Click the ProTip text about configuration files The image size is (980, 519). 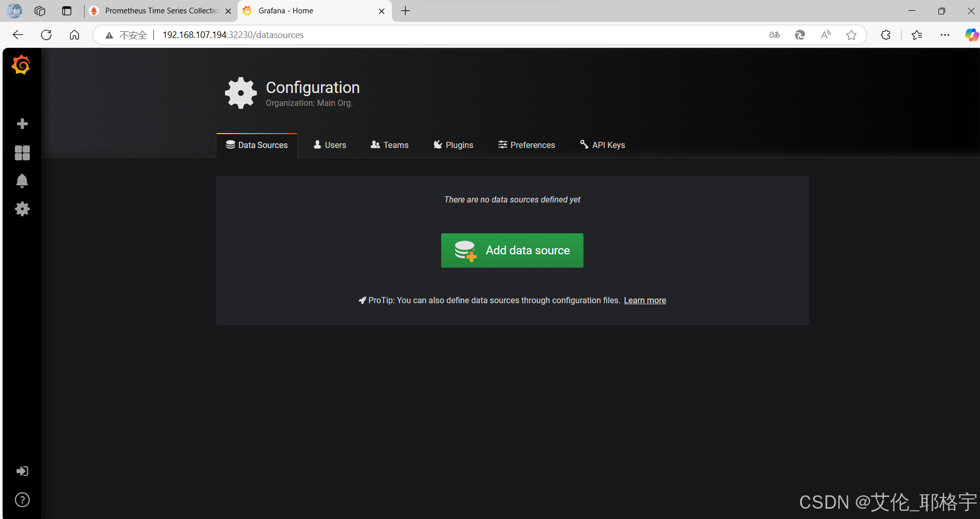[x=494, y=301]
